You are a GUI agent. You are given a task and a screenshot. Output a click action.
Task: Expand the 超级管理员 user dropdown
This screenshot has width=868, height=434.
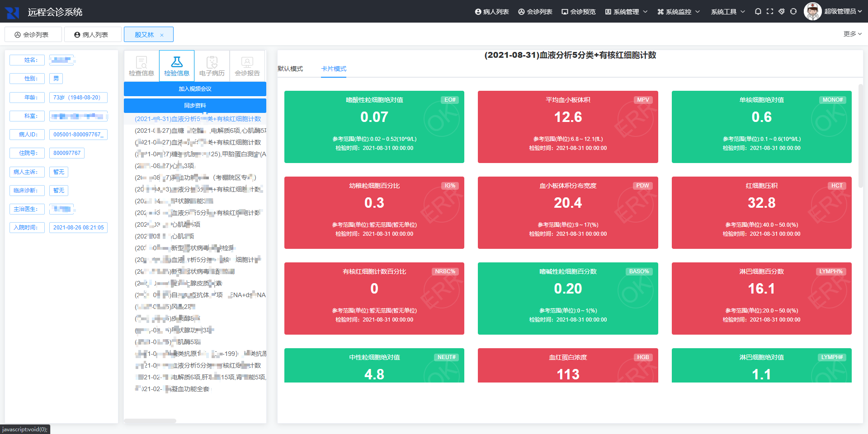tap(843, 12)
